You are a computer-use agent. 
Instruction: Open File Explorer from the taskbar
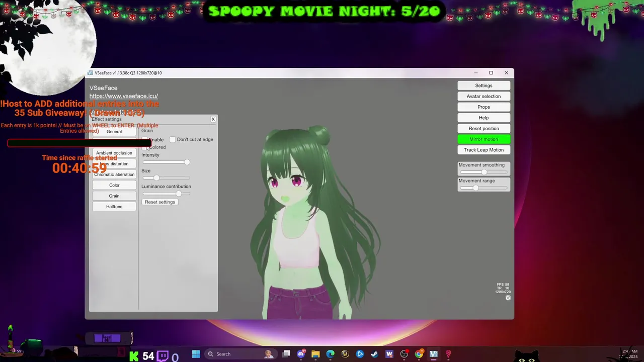click(315, 354)
